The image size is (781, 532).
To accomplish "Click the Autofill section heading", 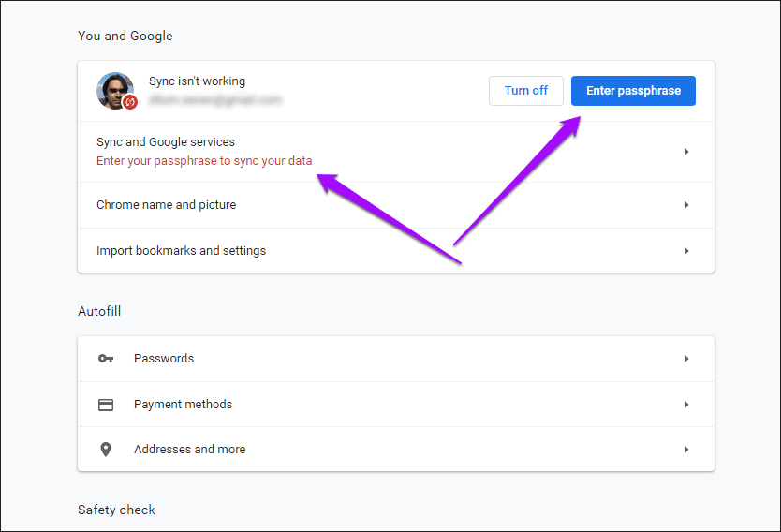I will tap(99, 311).
